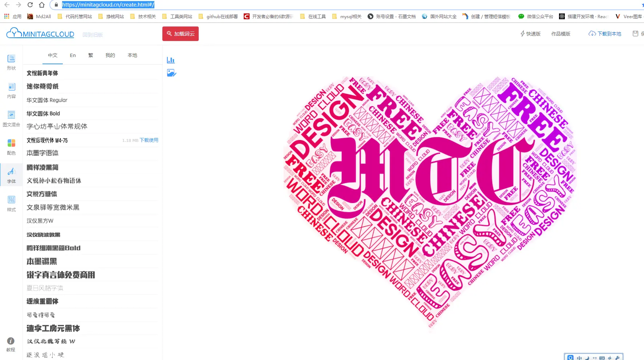Open the 国外网站大全 bookmark
This screenshot has width=644, height=360.
point(439,16)
